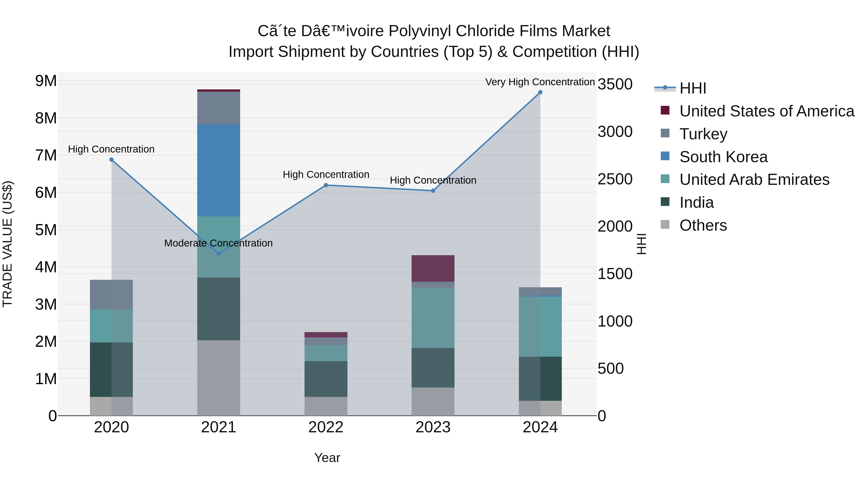Click 'High Concentration' label above 2023
Image resolution: width=868 pixels, height=488 pixels.
433,180
